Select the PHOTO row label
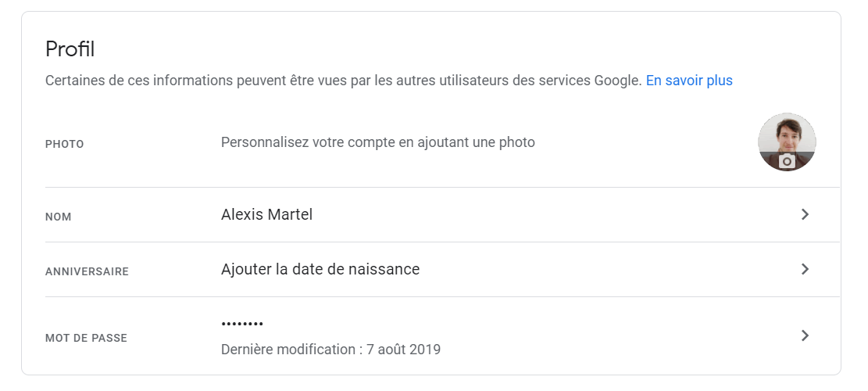The height and width of the screenshot is (391, 868). [x=65, y=144]
